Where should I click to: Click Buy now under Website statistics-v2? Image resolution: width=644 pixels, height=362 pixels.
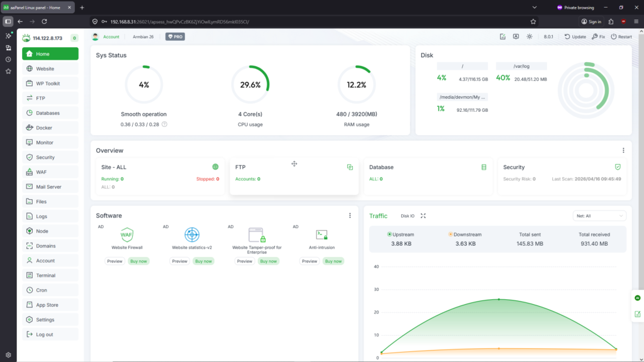203,261
